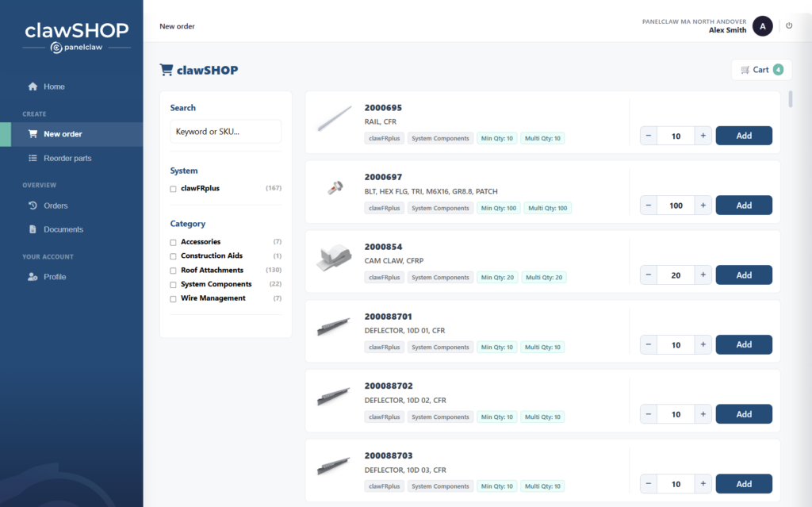Click the CAM CLAW product thumbnail
Image resolution: width=812 pixels, height=507 pixels.
tap(334, 258)
